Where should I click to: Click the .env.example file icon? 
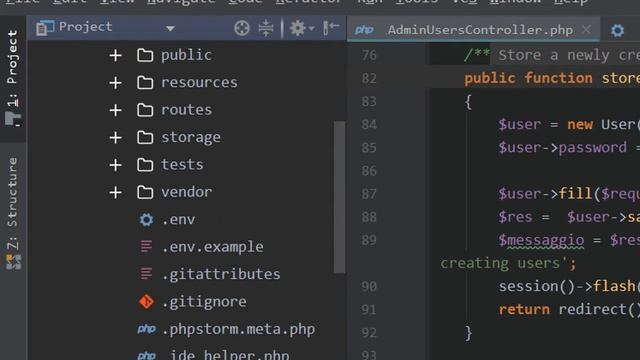point(146,247)
